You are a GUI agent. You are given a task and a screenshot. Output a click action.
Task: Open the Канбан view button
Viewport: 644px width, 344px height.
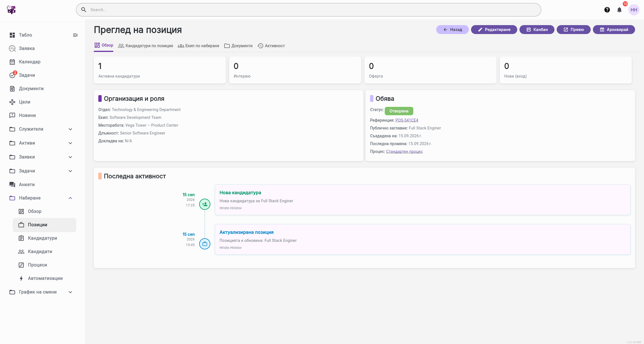pos(537,30)
